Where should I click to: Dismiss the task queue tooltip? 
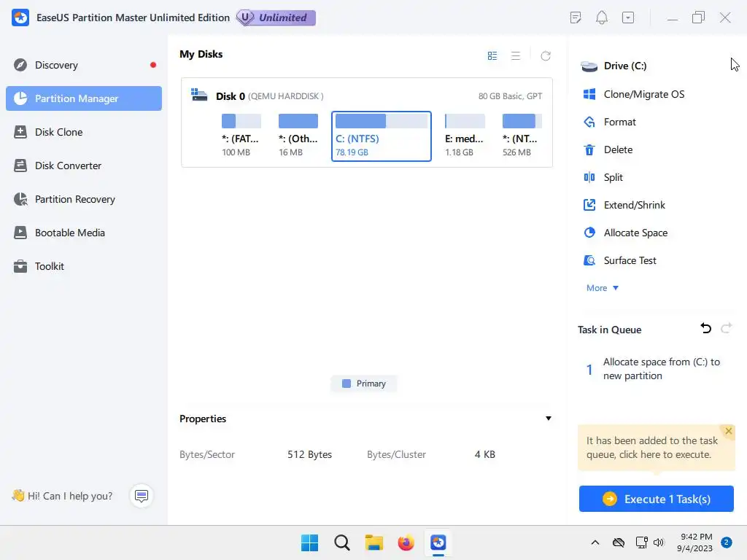point(729,431)
